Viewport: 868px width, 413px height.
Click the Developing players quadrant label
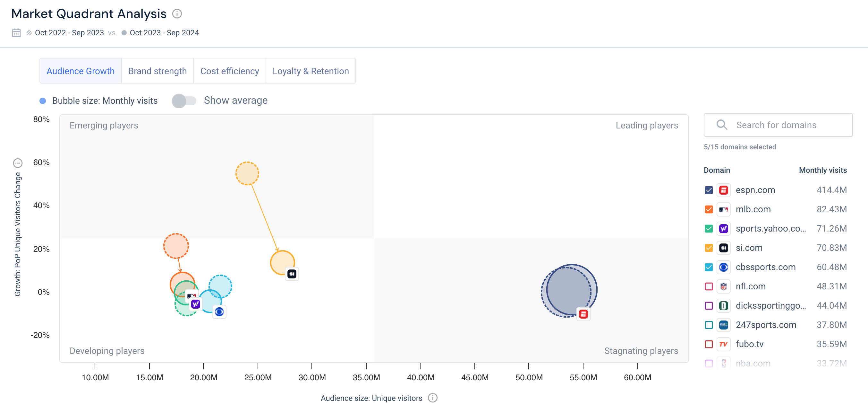click(107, 351)
